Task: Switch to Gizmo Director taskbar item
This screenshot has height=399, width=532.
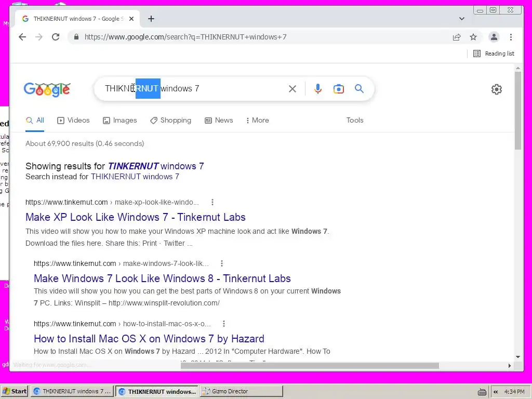Action: [x=241, y=391]
